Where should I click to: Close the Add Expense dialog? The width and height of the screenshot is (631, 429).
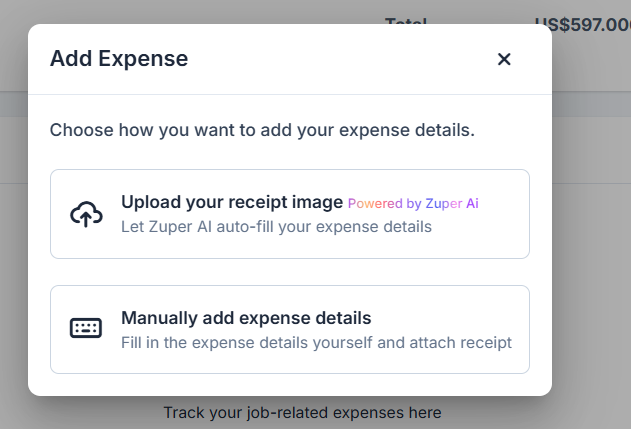coord(504,59)
